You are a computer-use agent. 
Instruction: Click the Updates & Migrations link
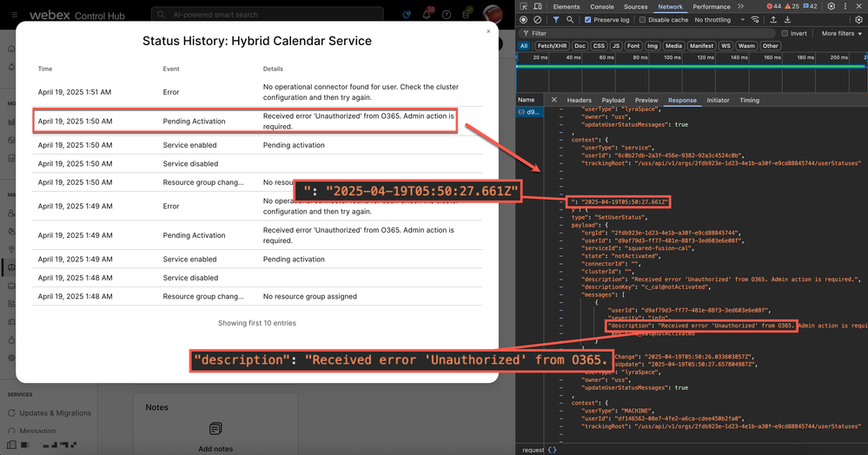55,413
